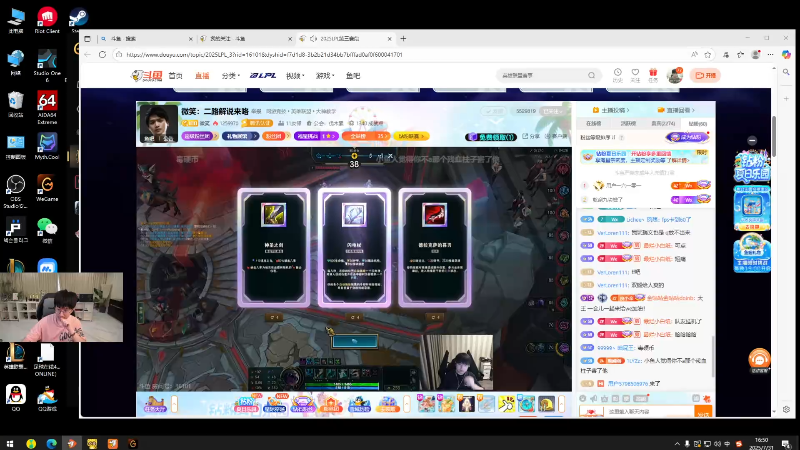Image resolution: width=800 pixels, height=450 pixels.
Task: Click the user avatar in Douyu header
Action: 675,76
